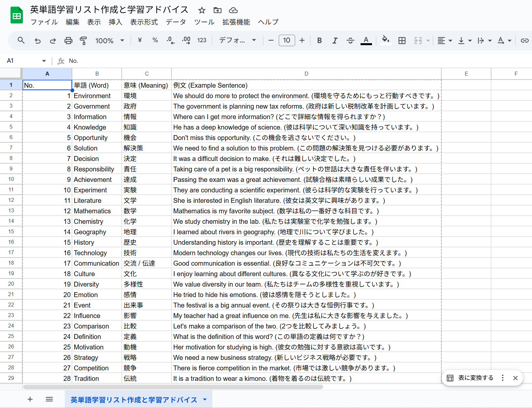Viewport: 532px width, 408px height.
Task: Open the ファイル menu
Action: (x=44, y=22)
